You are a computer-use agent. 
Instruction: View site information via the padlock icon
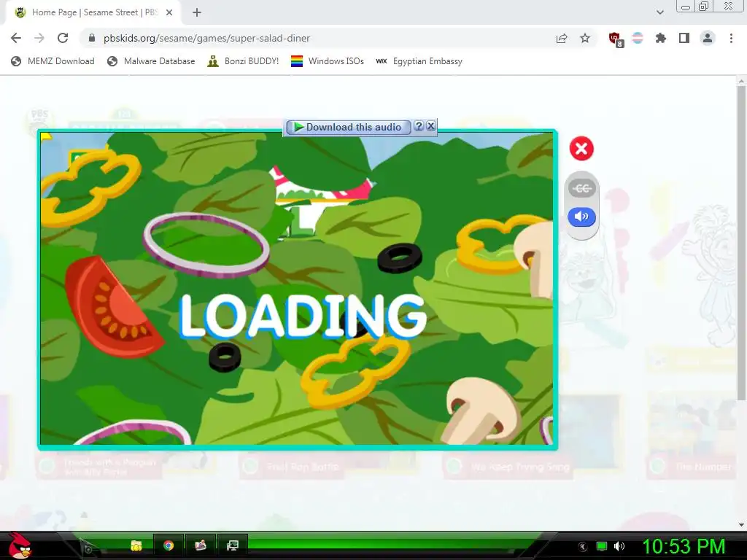(92, 38)
